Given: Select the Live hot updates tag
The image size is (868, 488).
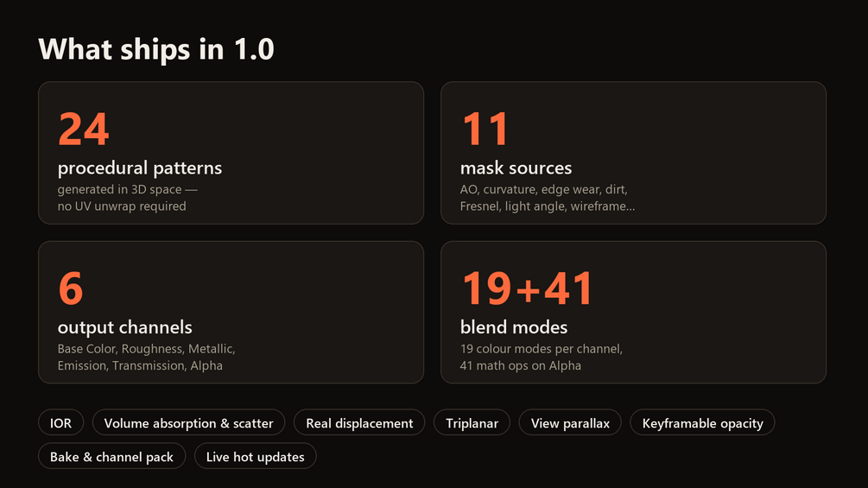Looking at the screenshot, I should click(255, 456).
